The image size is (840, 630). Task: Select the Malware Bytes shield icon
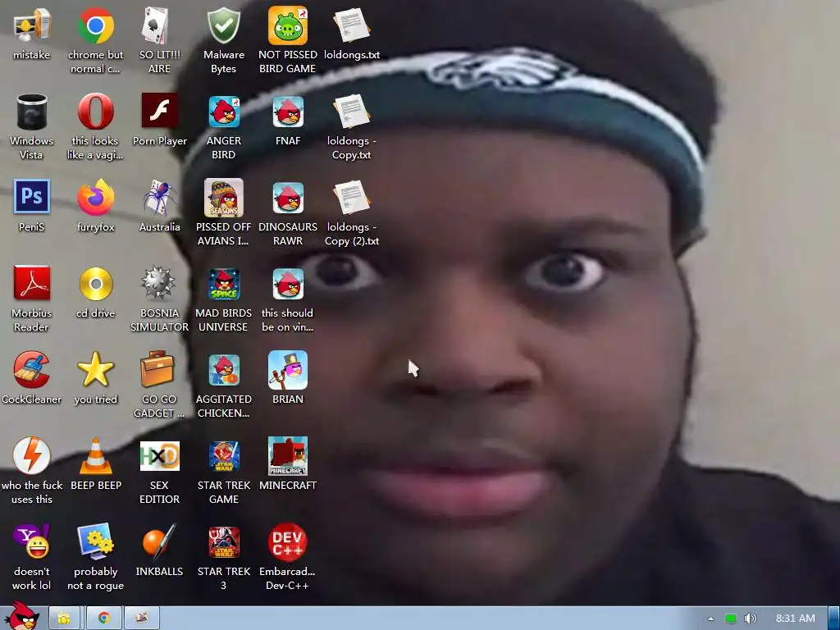pos(223,25)
